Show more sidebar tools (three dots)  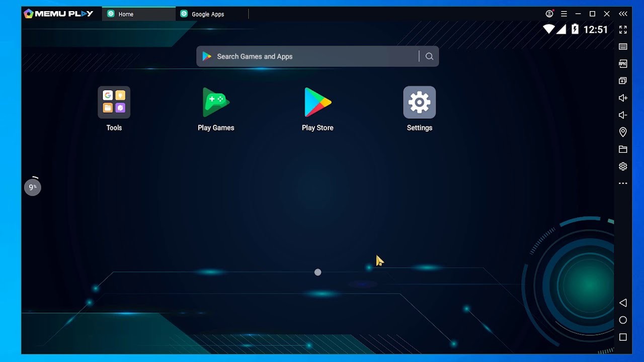(x=623, y=184)
